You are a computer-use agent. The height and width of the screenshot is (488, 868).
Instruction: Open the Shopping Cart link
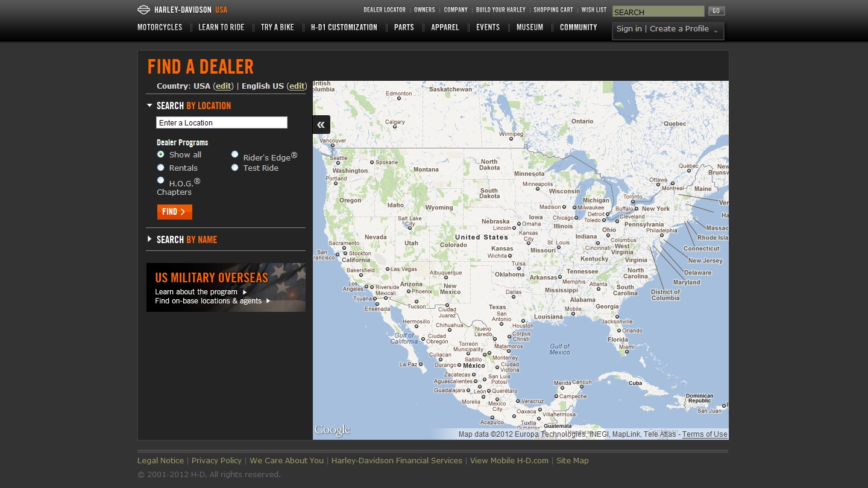click(x=553, y=10)
